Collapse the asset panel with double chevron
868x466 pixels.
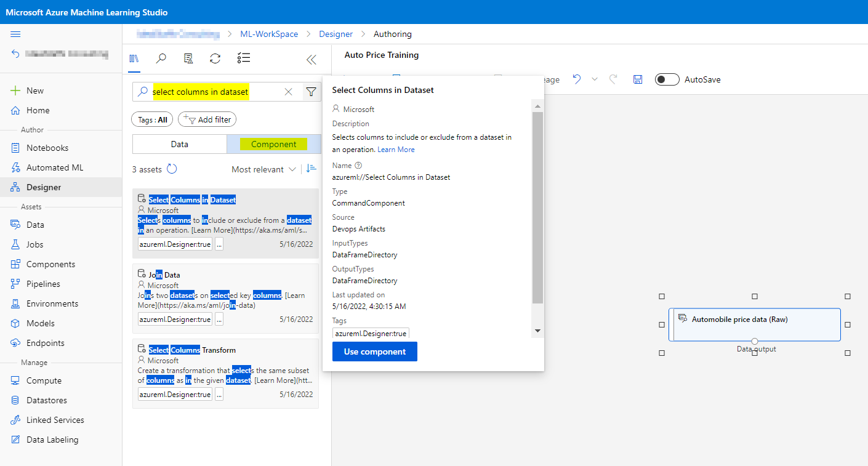311,59
